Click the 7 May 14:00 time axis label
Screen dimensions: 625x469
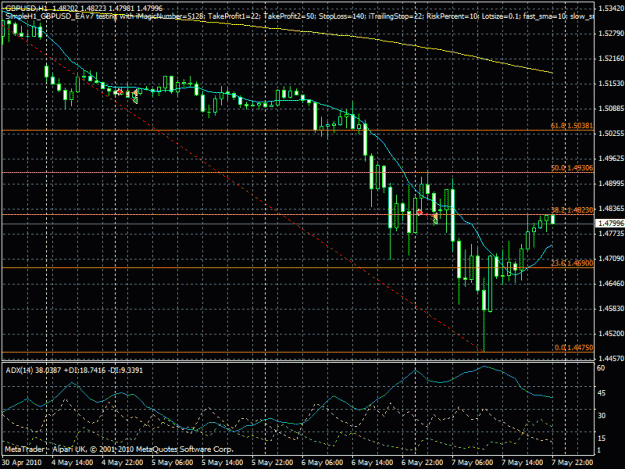tap(523, 463)
